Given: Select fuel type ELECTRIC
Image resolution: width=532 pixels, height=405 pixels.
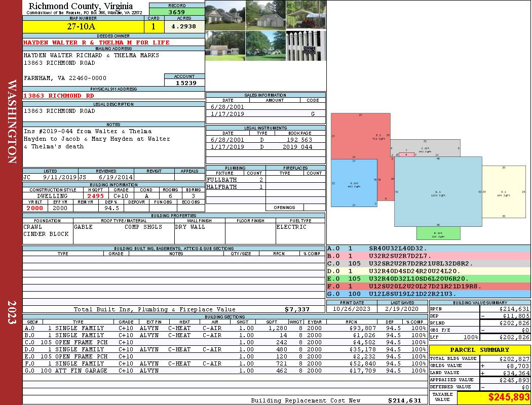Looking at the screenshot, I should tap(291, 227).
